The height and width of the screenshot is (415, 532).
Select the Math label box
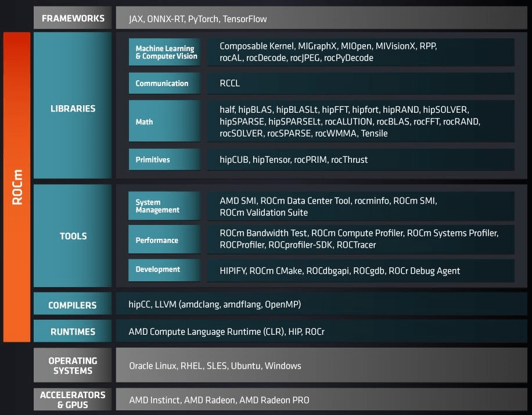(x=164, y=121)
